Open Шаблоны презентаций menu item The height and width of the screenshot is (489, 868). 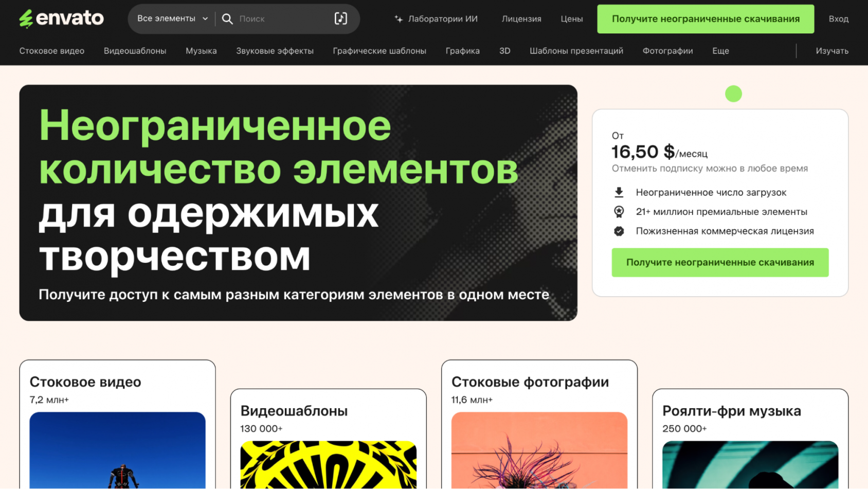pyautogui.click(x=576, y=51)
